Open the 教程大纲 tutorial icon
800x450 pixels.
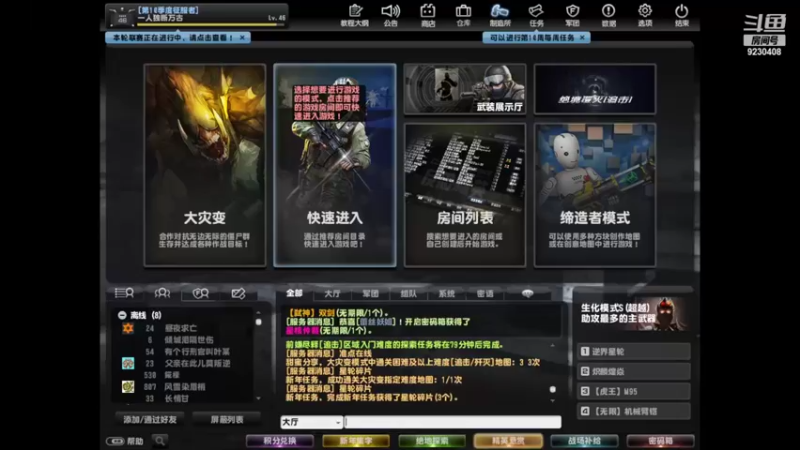355,15
